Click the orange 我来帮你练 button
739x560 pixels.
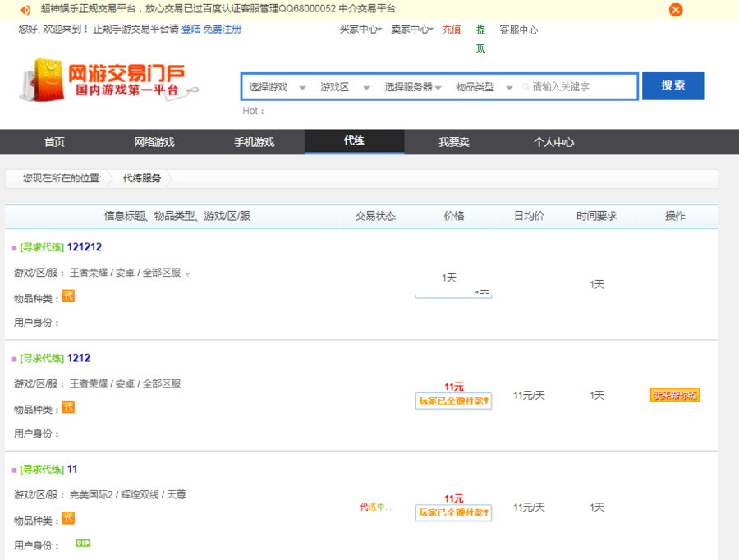(675, 396)
